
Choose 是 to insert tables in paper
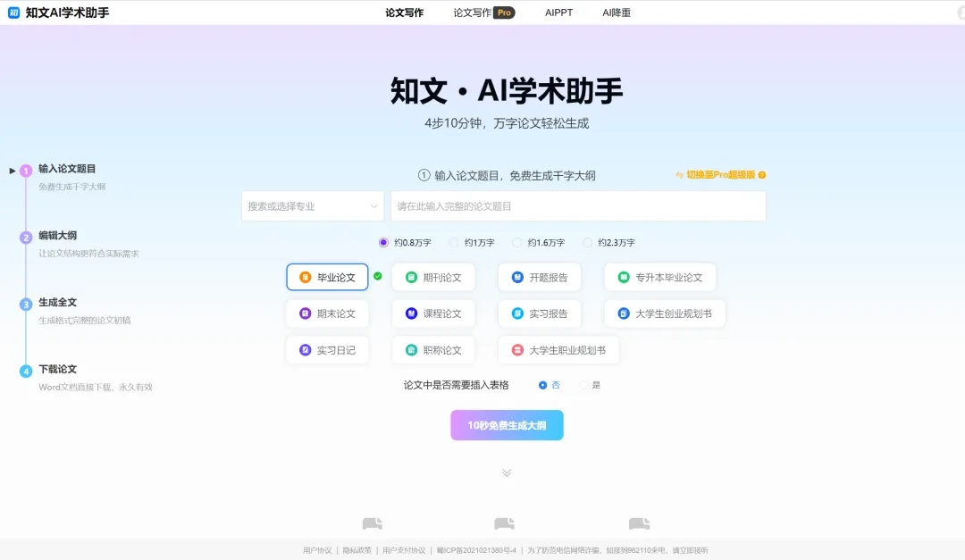584,385
